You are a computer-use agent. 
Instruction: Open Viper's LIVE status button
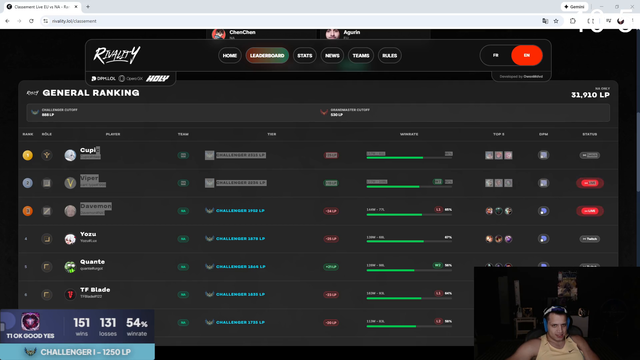point(590,183)
